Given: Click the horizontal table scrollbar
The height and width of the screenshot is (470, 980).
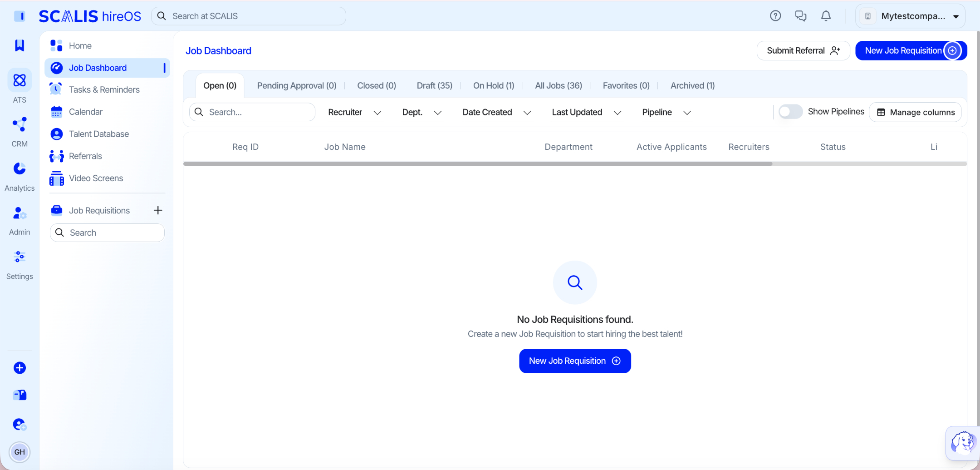Looking at the screenshot, I should point(478,163).
